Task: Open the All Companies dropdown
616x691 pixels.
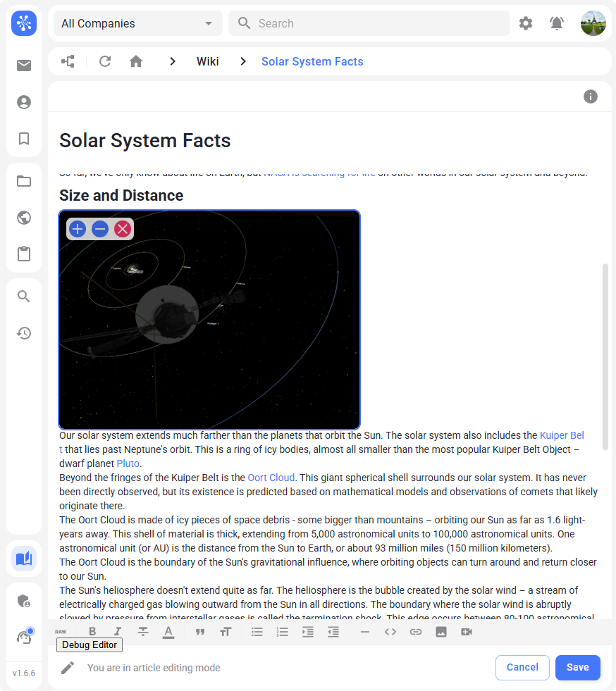Action: (x=137, y=23)
